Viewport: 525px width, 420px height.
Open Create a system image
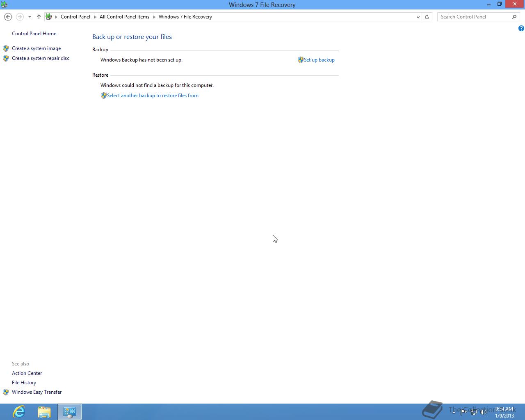pos(36,48)
